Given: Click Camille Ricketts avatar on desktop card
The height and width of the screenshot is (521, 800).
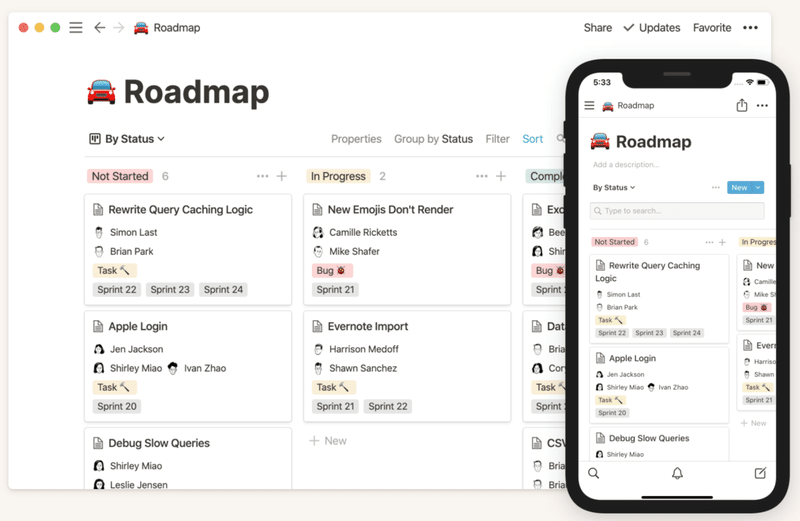Looking at the screenshot, I should click(x=318, y=233).
